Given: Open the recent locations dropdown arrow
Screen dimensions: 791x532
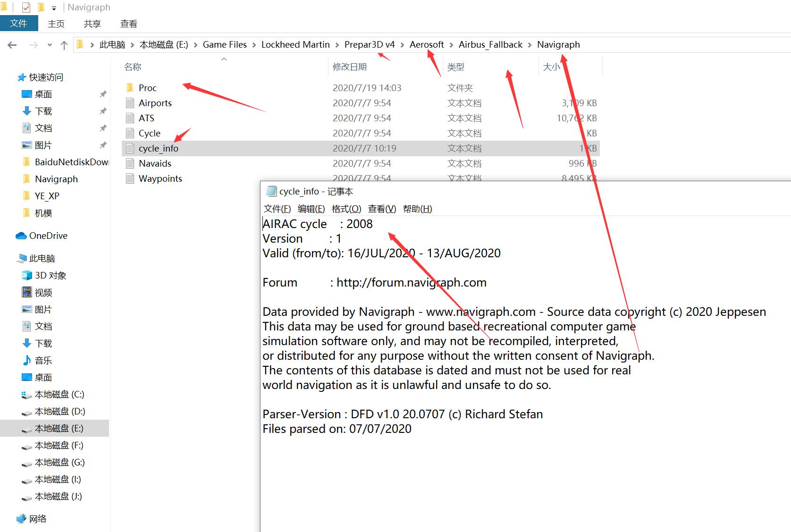Looking at the screenshot, I should (50, 45).
